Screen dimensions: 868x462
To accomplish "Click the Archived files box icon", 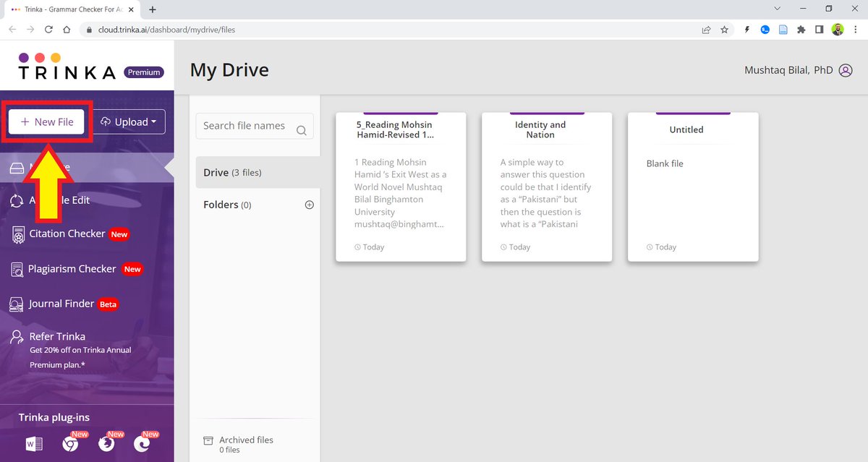I will pyautogui.click(x=208, y=440).
